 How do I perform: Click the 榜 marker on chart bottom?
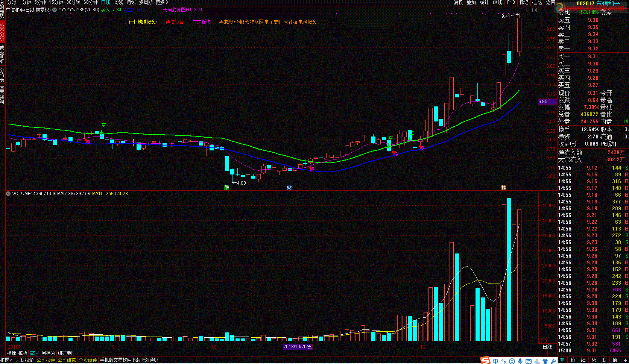tap(503, 187)
